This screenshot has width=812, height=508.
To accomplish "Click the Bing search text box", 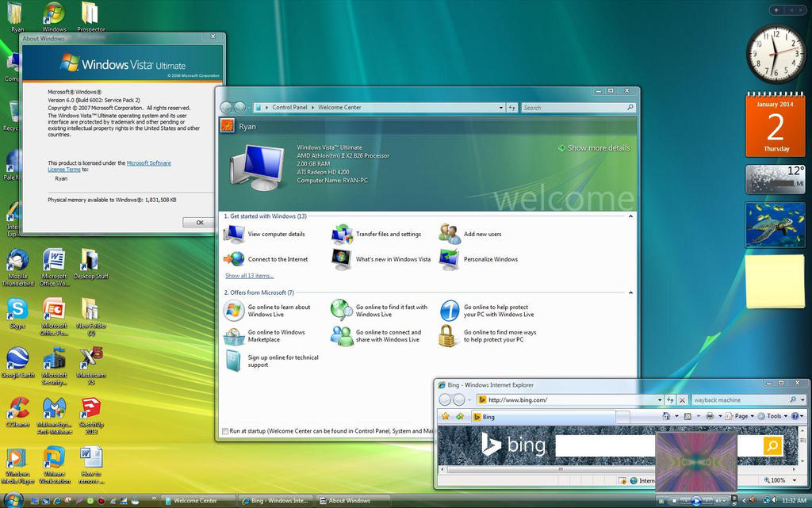I will [x=605, y=445].
